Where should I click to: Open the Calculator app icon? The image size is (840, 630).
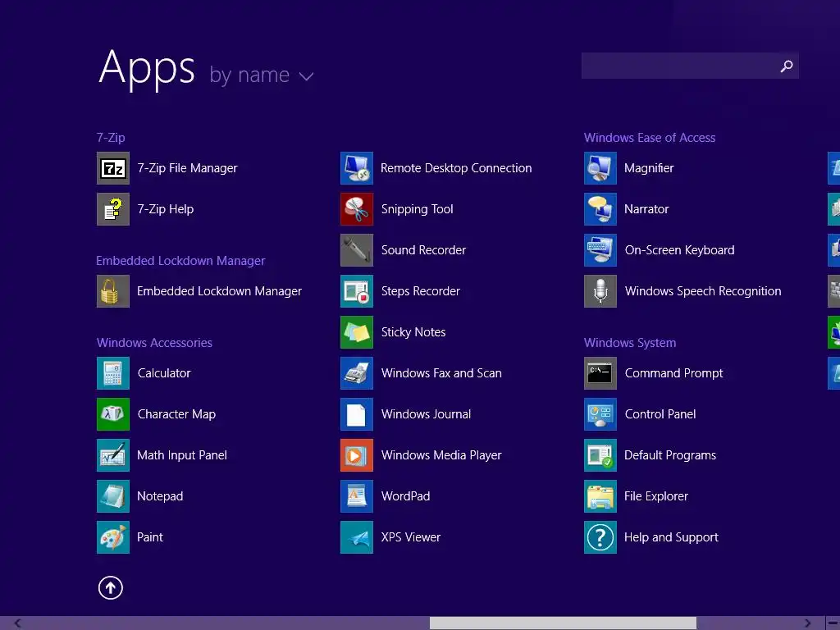click(113, 373)
